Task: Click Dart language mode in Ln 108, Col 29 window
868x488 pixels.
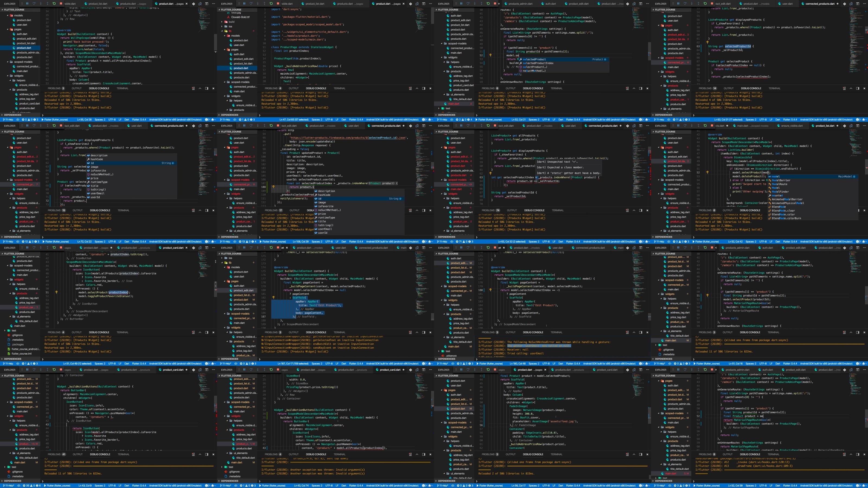Action: (x=344, y=242)
